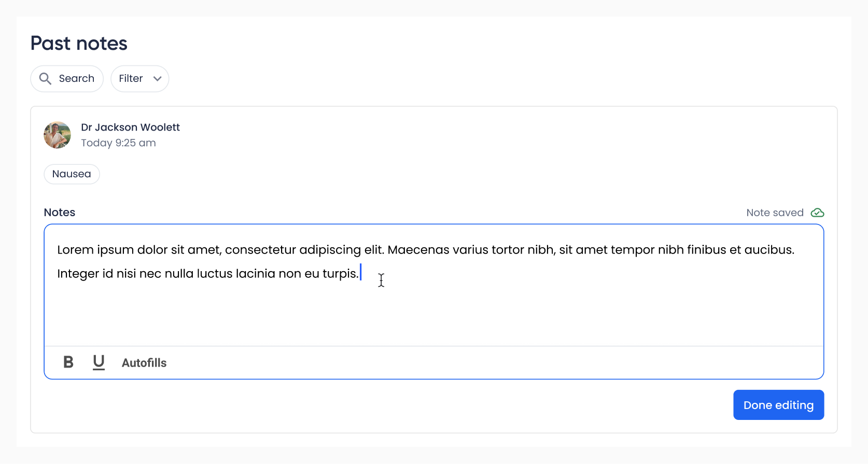Image resolution: width=868 pixels, height=464 pixels.
Task: Select the Nausea tag chip
Action: click(x=72, y=174)
